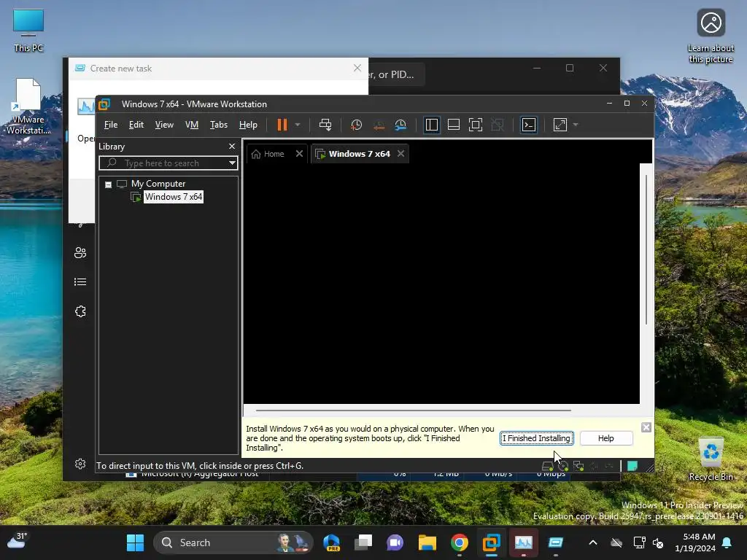
Task: Open clock showing 5:48 AM
Action: (695, 542)
